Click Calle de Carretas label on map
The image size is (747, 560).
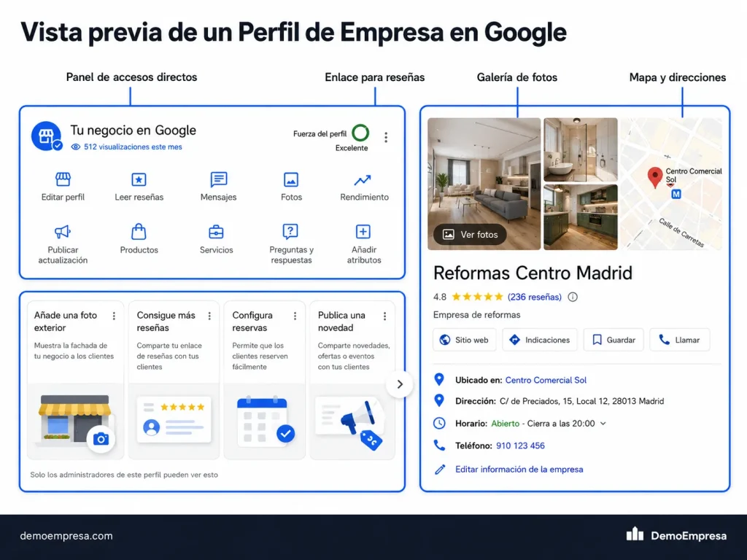[x=681, y=233]
